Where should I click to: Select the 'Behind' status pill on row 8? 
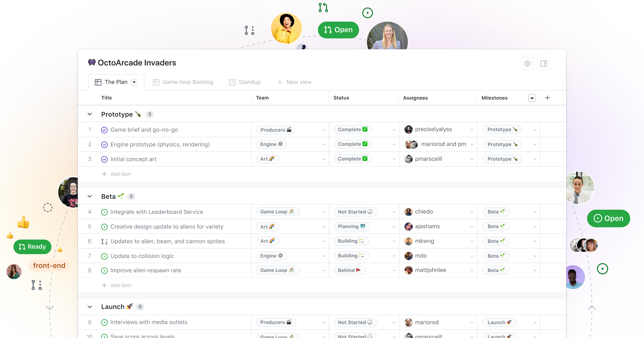pos(350,270)
